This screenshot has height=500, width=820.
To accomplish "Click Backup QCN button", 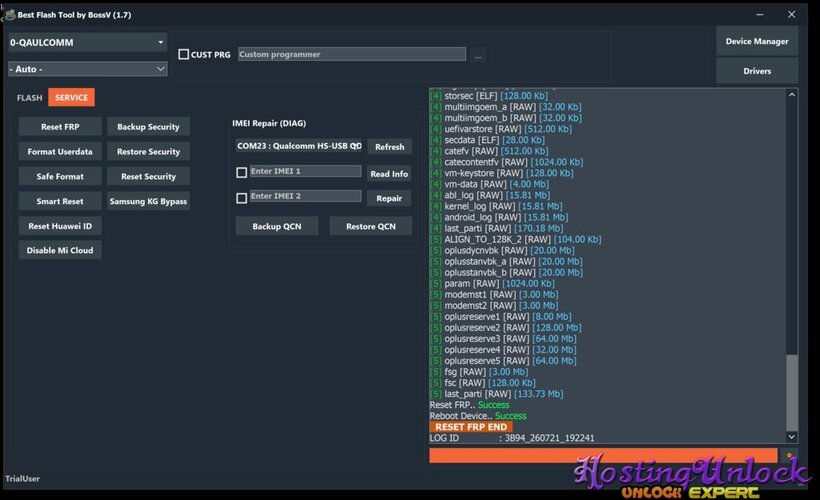I will point(277,226).
